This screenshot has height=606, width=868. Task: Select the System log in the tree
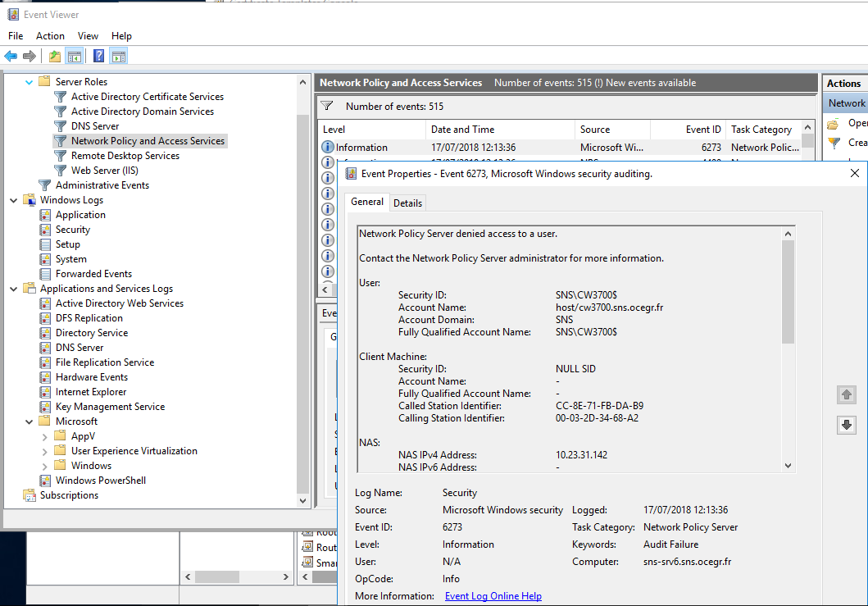click(70, 259)
